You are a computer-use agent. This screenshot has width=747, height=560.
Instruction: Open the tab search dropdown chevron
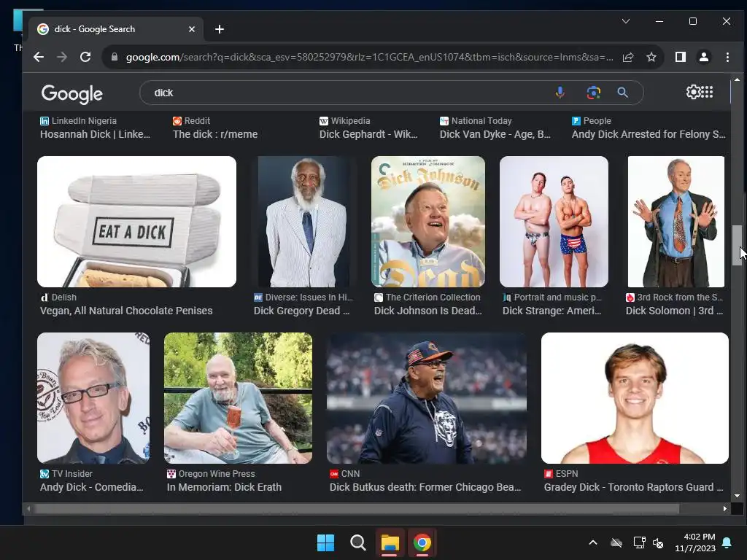click(626, 21)
